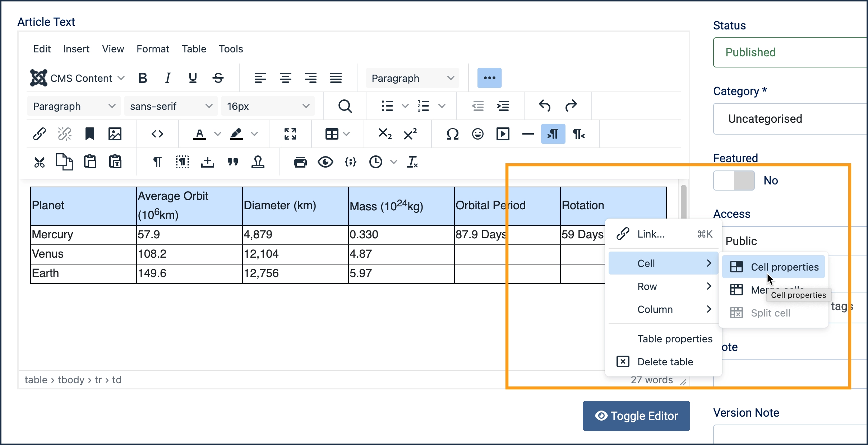Redo last action
The image size is (868, 445).
pos(571,106)
